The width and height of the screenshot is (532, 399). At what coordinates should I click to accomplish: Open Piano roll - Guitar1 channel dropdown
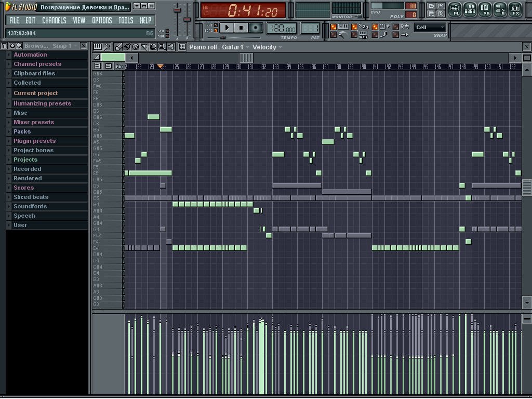pyautogui.click(x=219, y=47)
